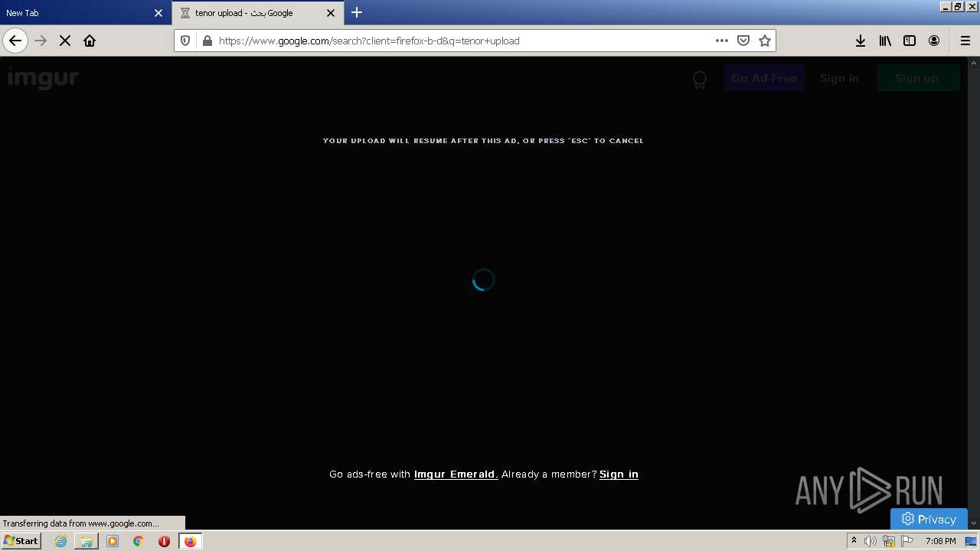The height and width of the screenshot is (551, 980).
Task: Close the New Tab tab
Action: pyautogui.click(x=158, y=13)
